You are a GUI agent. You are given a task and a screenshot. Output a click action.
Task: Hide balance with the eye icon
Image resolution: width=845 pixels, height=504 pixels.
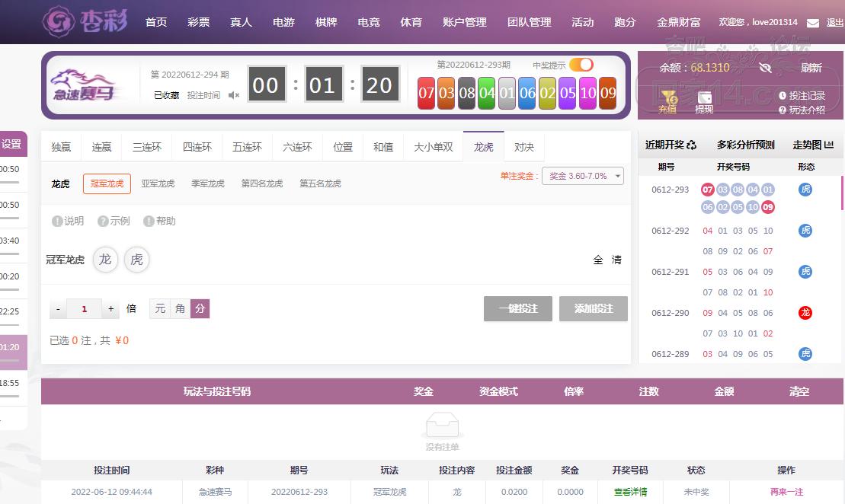click(766, 68)
